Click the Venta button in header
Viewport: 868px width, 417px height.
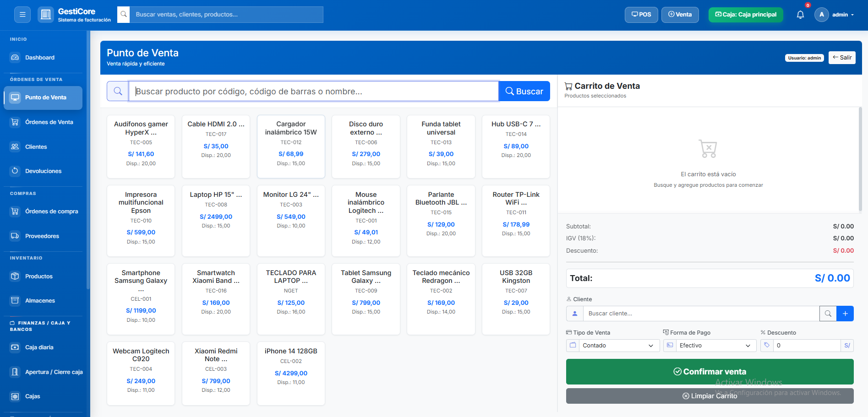[x=680, y=15]
